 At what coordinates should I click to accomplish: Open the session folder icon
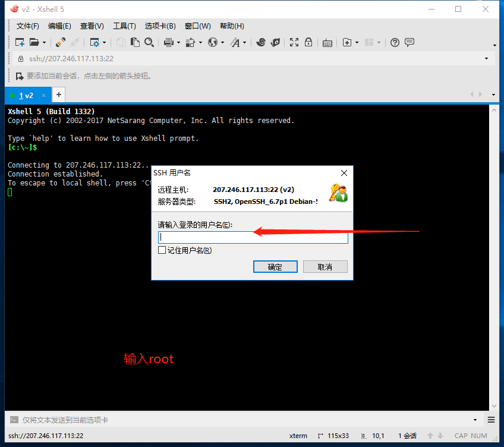[x=34, y=42]
